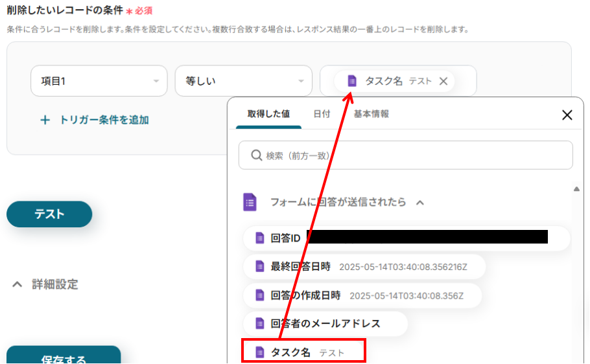Collapse the フォームに回答が送信されたら section
Image resolution: width=590 pixels, height=364 pixels.
420,203
